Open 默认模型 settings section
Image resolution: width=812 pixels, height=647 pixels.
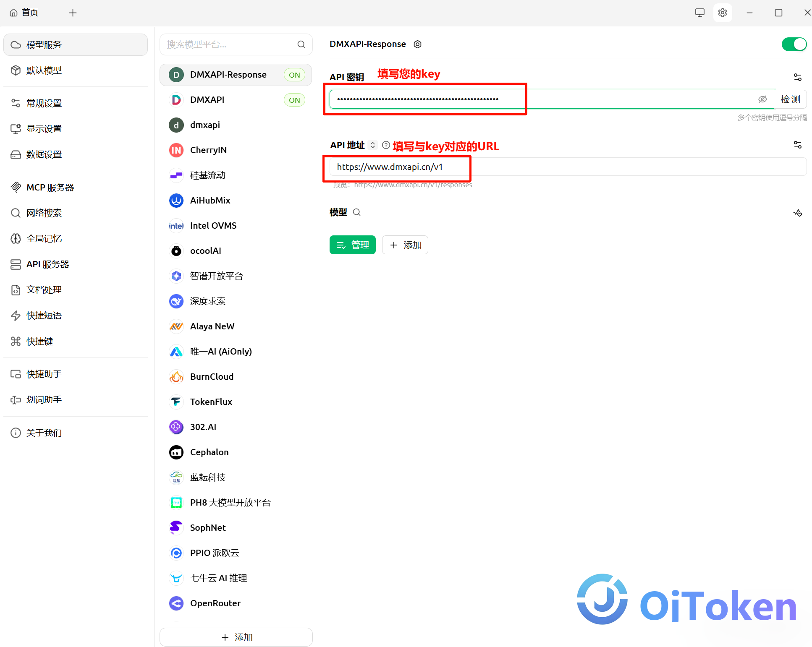(x=76, y=70)
